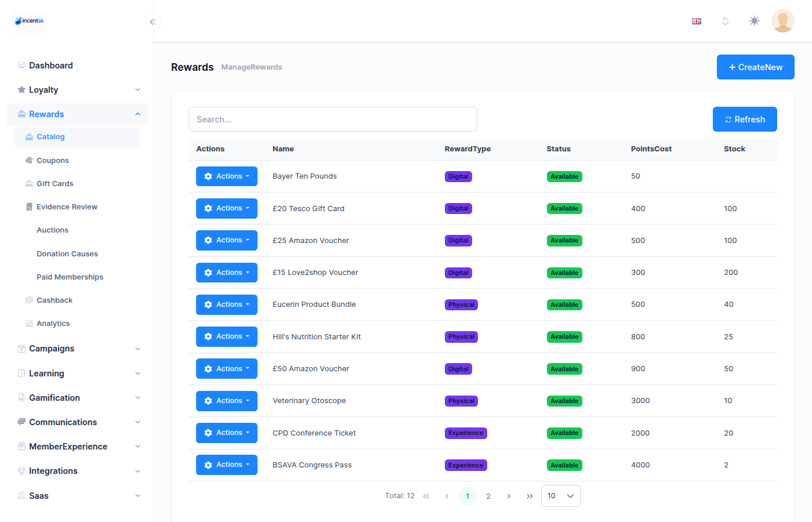Toggle light/dark theme sun icon
Viewport: 812px width, 522px height.
pyautogui.click(x=754, y=21)
